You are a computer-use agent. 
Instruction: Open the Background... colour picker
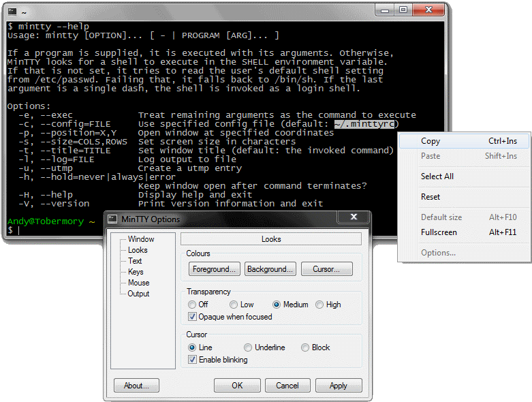coord(270,269)
